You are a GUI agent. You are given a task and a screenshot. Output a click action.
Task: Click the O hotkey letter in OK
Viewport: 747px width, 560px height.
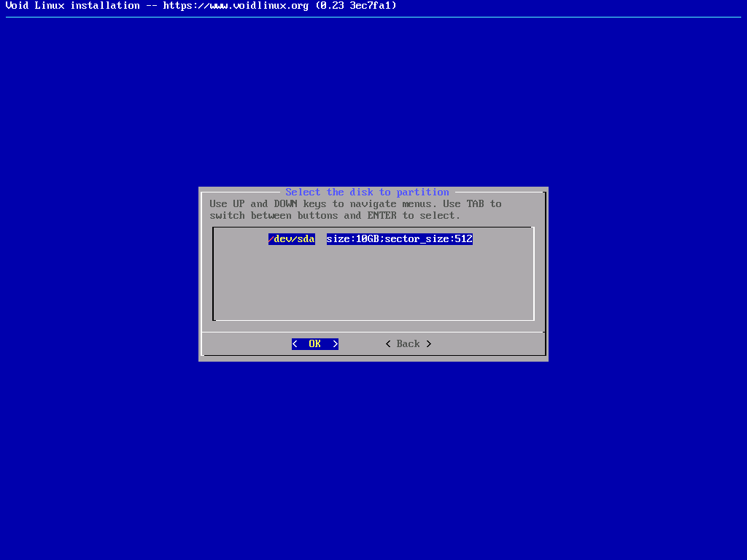(312, 344)
